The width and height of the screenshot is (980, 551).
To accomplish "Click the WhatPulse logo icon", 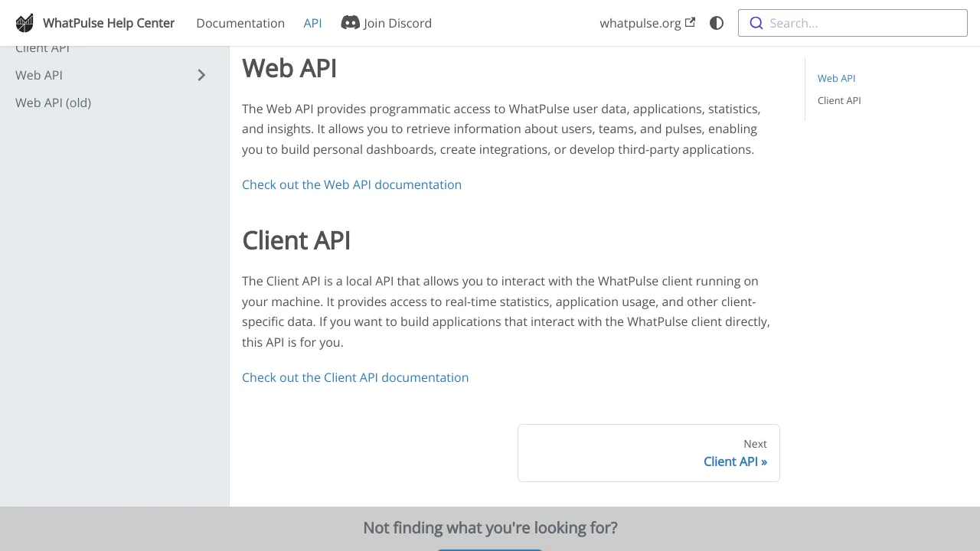I will [x=24, y=23].
